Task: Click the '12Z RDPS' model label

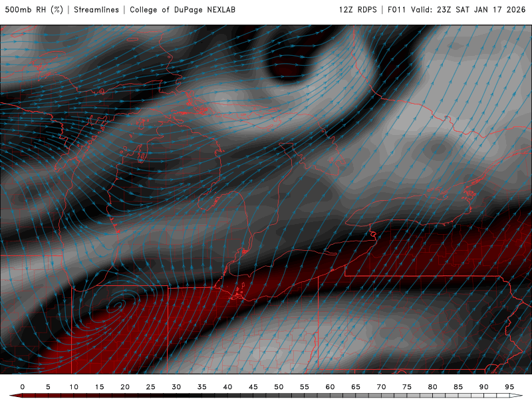Action: 358,10
